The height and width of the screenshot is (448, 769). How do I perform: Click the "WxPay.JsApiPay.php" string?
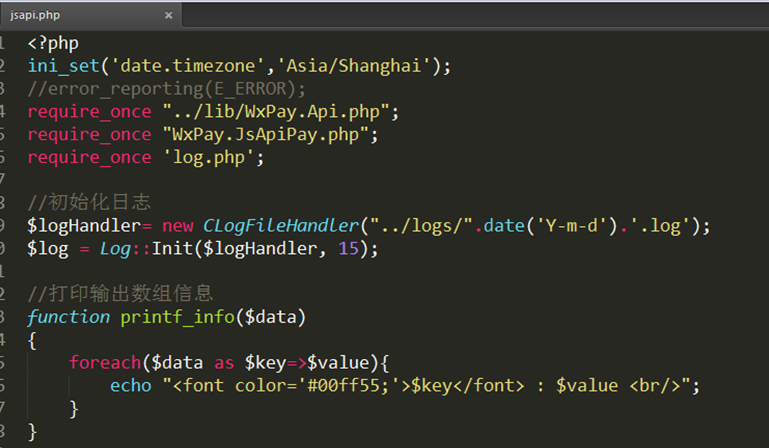click(x=265, y=134)
